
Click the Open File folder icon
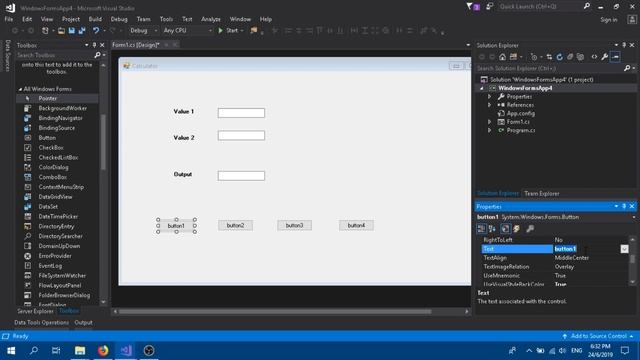tap(61, 31)
